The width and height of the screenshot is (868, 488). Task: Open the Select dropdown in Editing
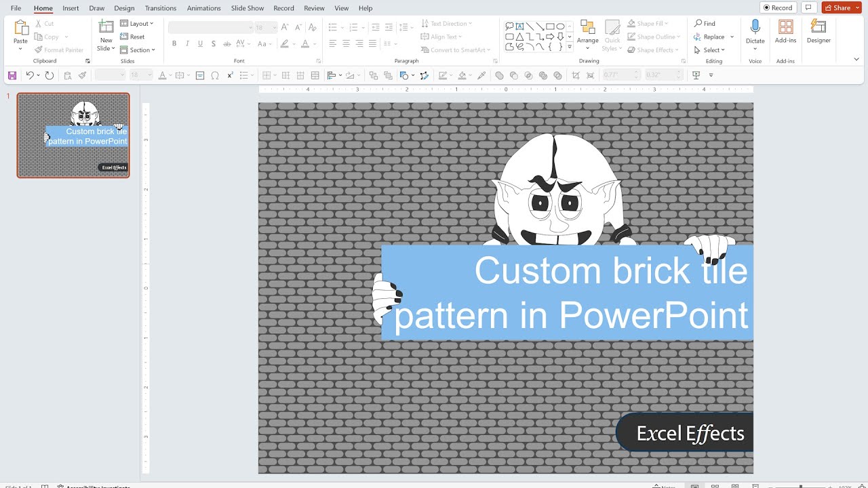(x=709, y=50)
